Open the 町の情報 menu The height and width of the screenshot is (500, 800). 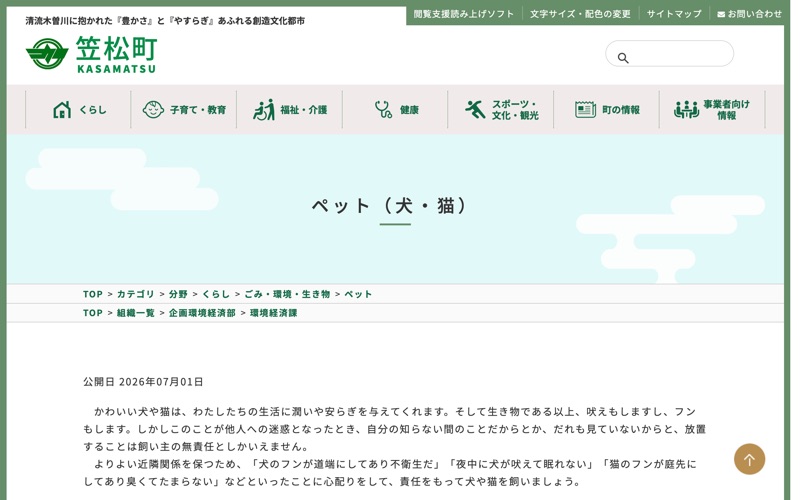coord(606,110)
